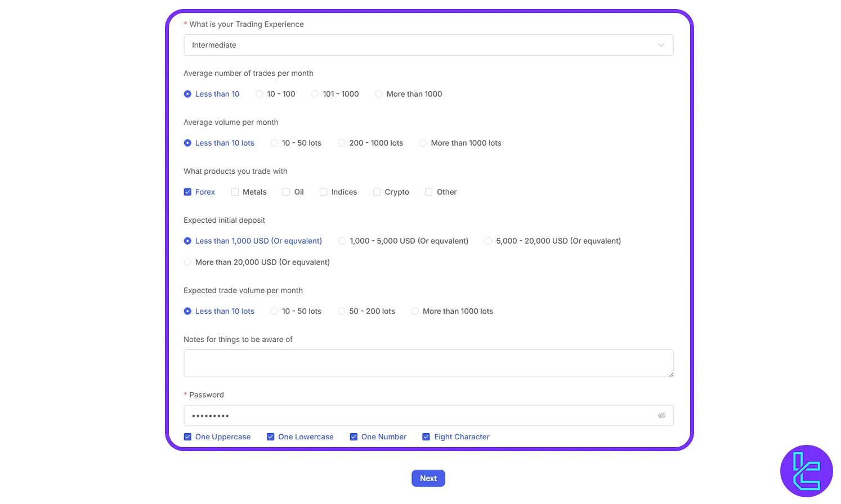The image size is (841, 504).
Task: Click the One Uppercase requirement checkbox
Action: tap(187, 436)
